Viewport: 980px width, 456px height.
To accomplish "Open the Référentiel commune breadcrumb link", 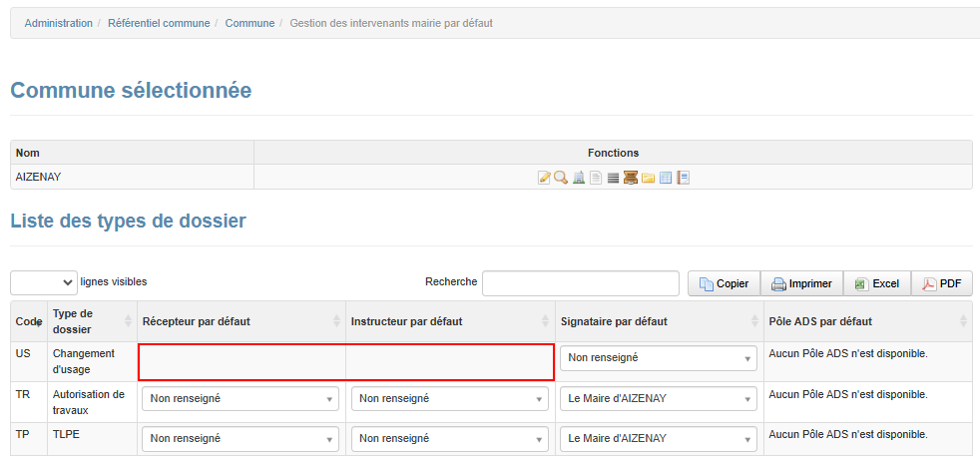I will (x=161, y=23).
